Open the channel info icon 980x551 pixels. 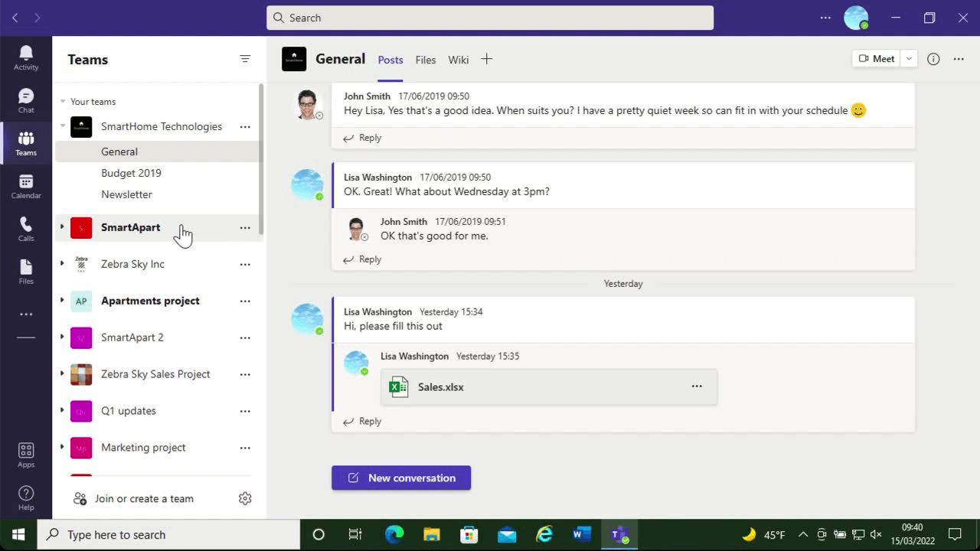point(933,58)
